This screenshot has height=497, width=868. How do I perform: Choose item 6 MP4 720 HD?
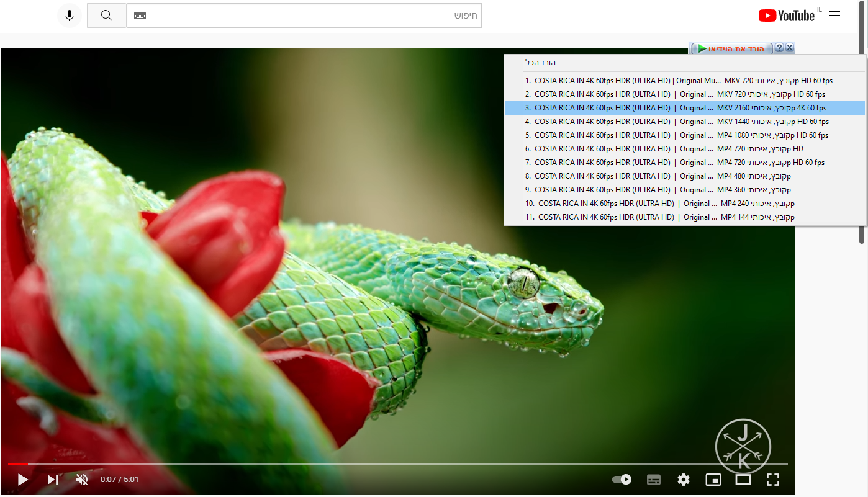[x=684, y=149]
